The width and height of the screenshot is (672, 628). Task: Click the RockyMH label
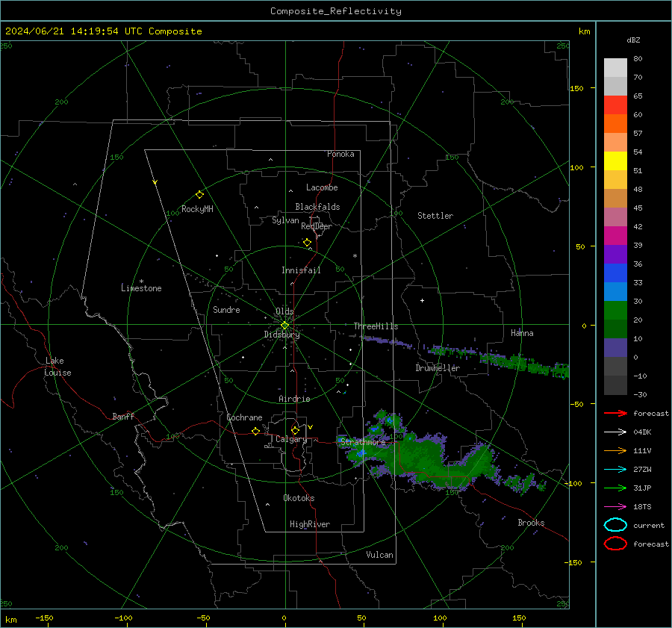197,209
